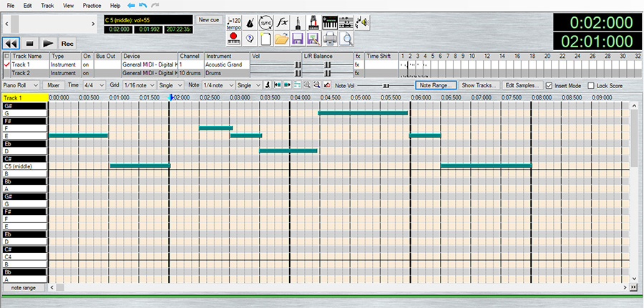The height and width of the screenshot is (308, 644).
Task: Toggle the header checkbox left of Track Name
Action: click(6, 57)
